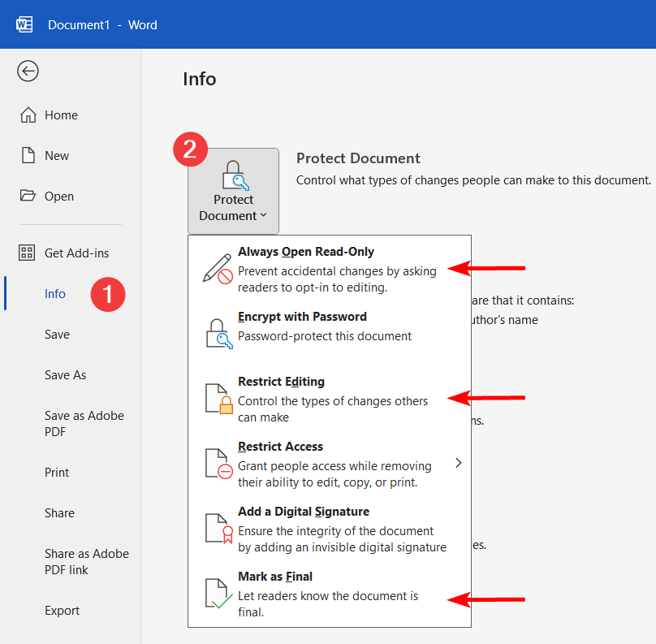Open the Share option in sidebar
The image size is (656, 644).
(x=59, y=513)
